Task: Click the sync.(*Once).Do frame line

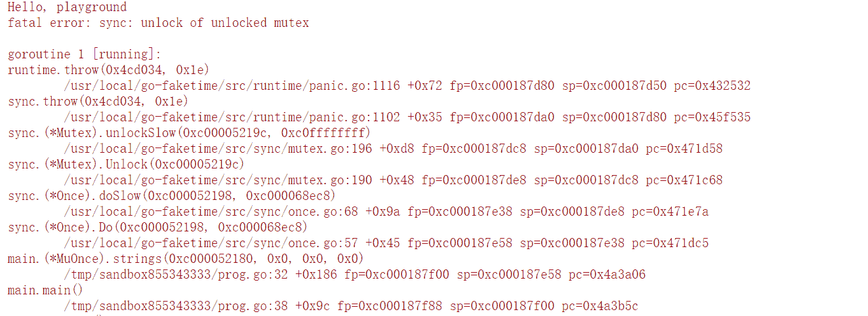Action: pyautogui.click(x=157, y=227)
